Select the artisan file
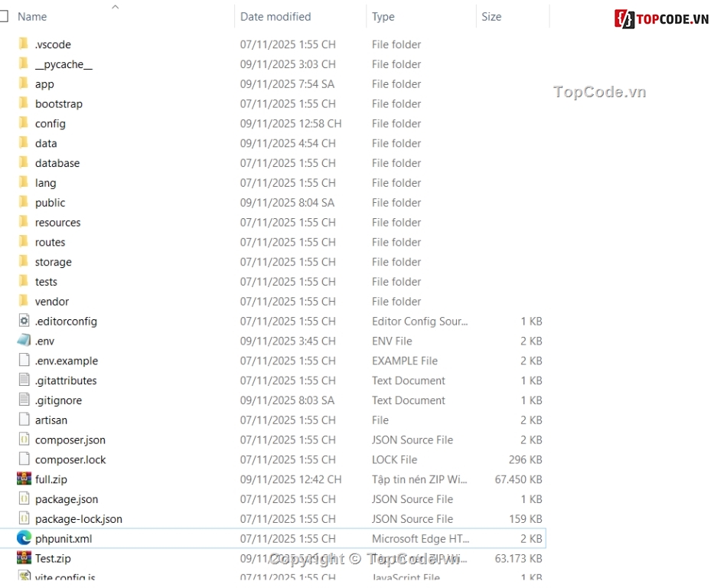The height and width of the screenshot is (588, 727). tap(51, 420)
